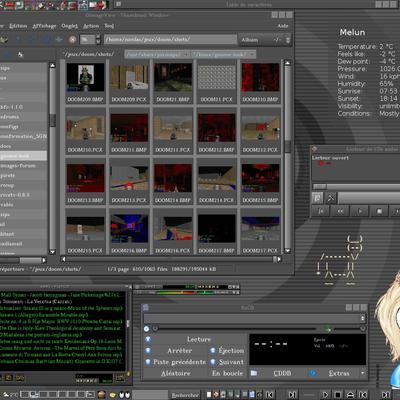Select thumbnail DOOM210.BMP
Viewport: 400px width, 400px height.
260,82
